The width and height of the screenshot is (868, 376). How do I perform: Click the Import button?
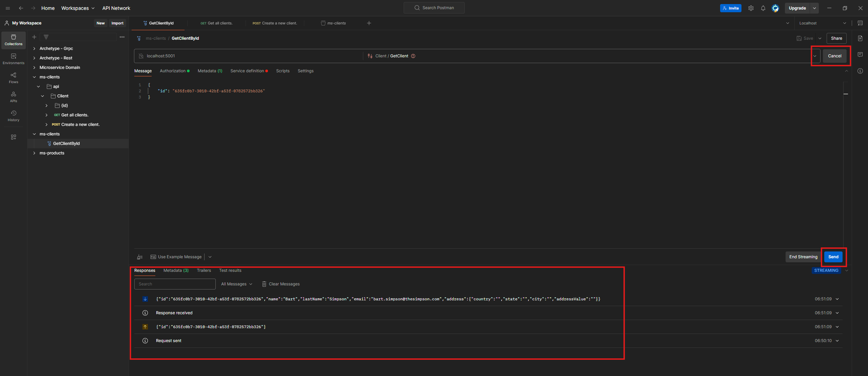click(x=117, y=23)
